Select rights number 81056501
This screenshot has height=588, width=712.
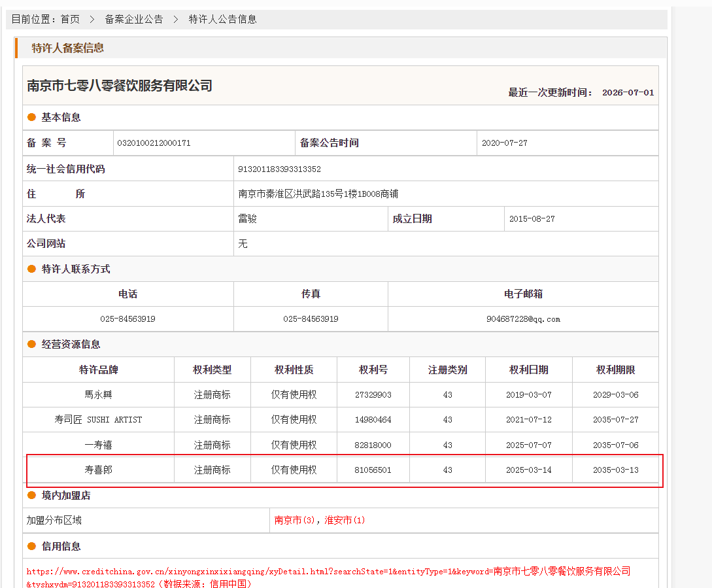click(373, 470)
